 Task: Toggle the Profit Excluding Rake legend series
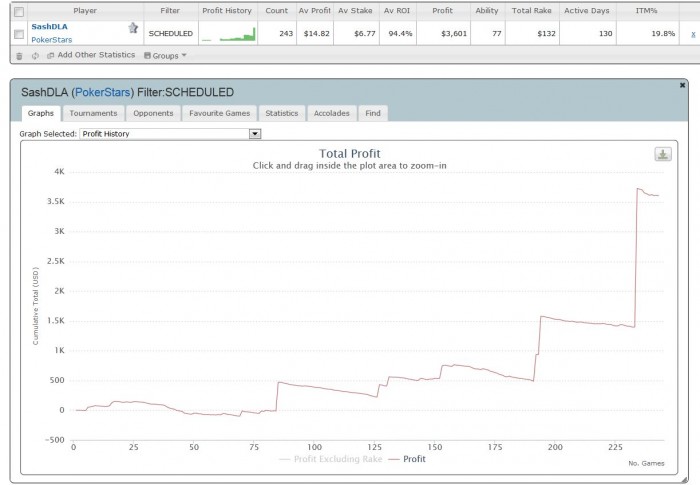[330, 459]
